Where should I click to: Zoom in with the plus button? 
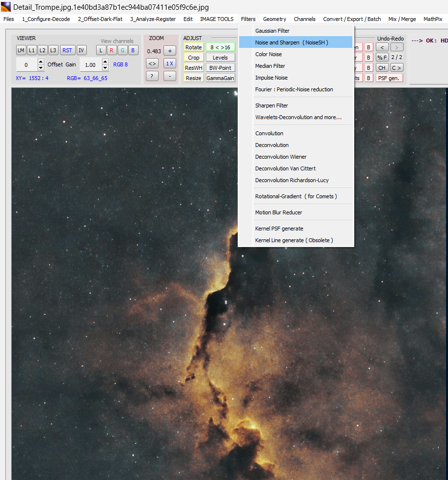170,51
